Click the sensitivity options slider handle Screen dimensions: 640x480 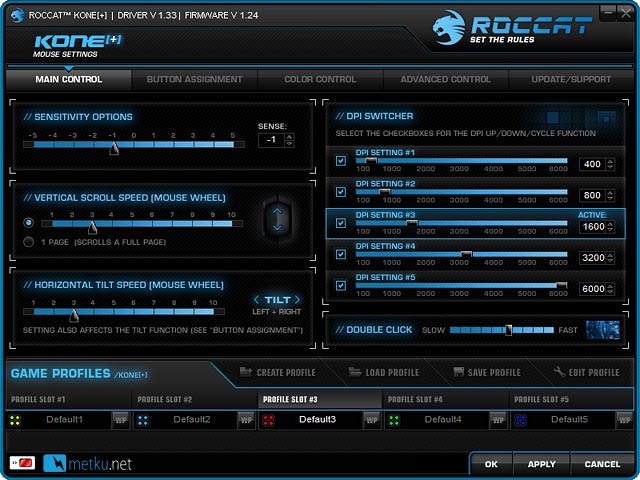click(x=114, y=148)
